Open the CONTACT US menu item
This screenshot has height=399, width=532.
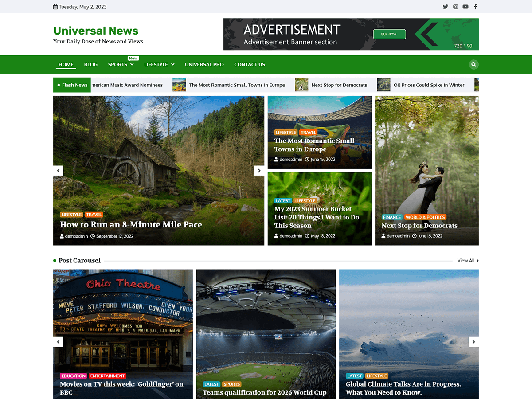click(x=249, y=64)
